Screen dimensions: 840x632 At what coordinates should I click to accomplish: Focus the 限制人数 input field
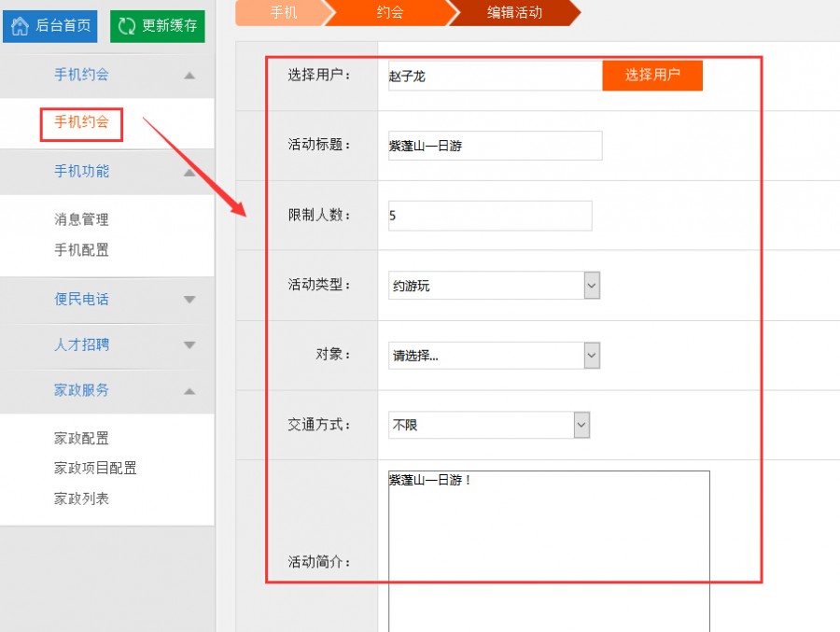(x=490, y=216)
